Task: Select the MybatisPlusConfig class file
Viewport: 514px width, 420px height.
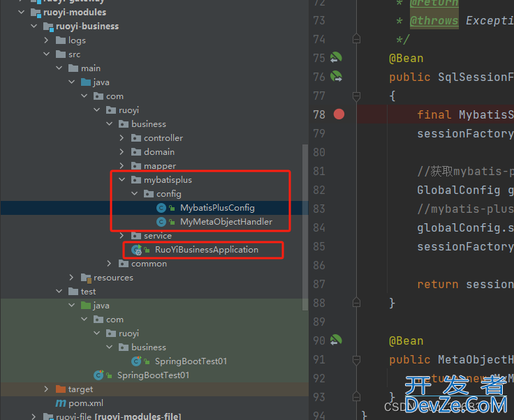Action: click(217, 208)
